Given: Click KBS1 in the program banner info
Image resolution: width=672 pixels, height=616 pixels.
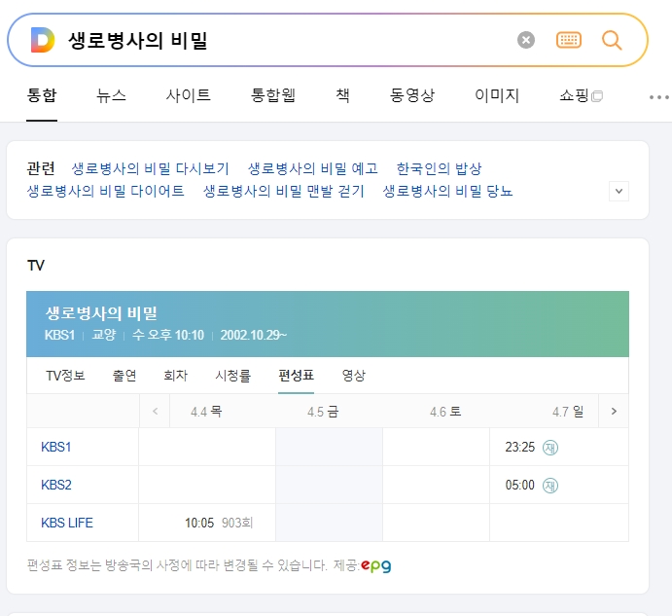Looking at the screenshot, I should click(x=59, y=335).
